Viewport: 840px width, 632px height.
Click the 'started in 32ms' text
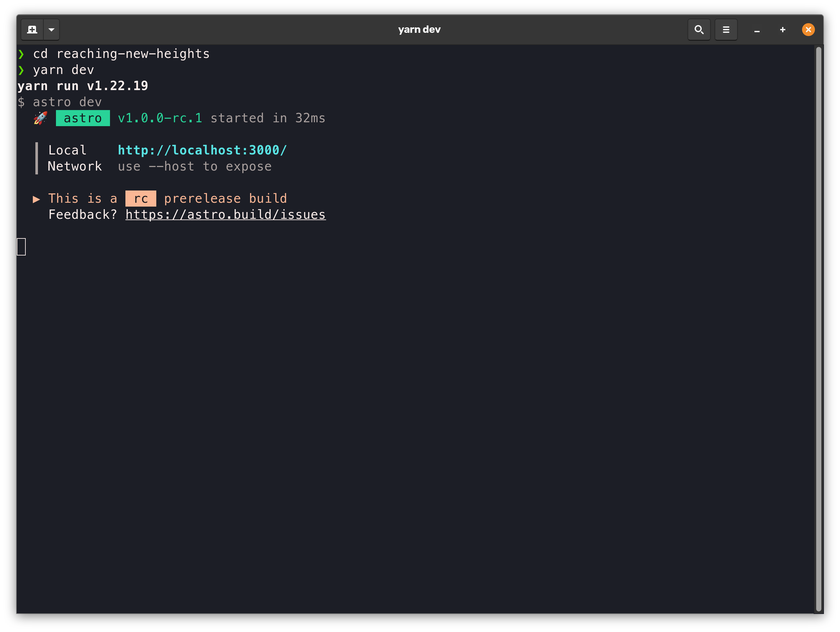point(268,118)
